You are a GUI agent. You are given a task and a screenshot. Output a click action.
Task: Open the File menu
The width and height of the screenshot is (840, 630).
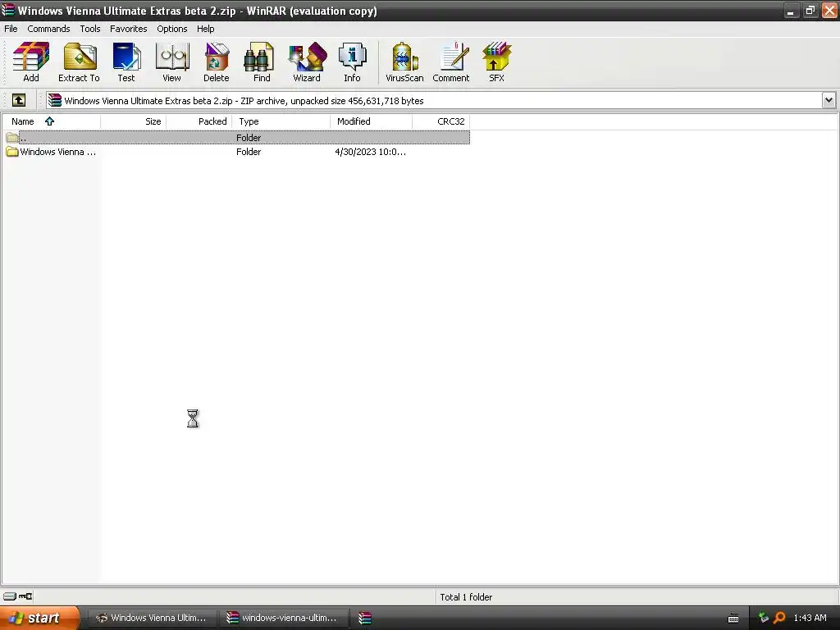coord(11,29)
